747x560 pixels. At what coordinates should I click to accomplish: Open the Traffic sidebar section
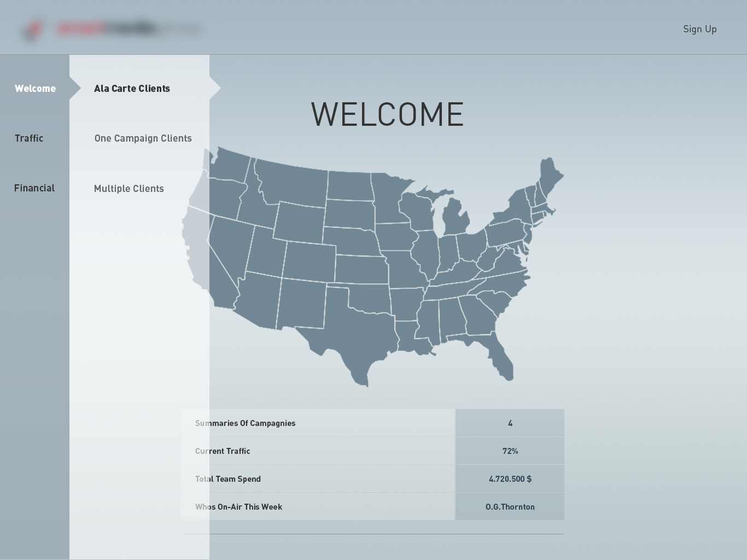[29, 138]
